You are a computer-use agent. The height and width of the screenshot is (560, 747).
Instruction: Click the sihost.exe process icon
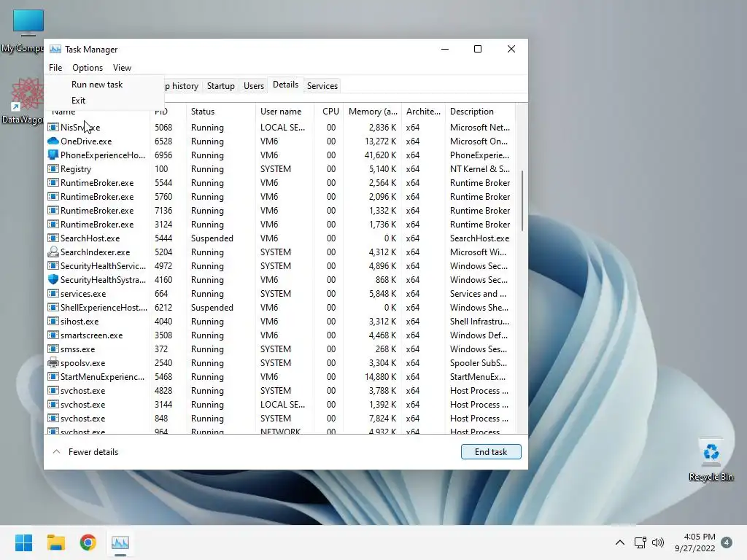pos(53,322)
